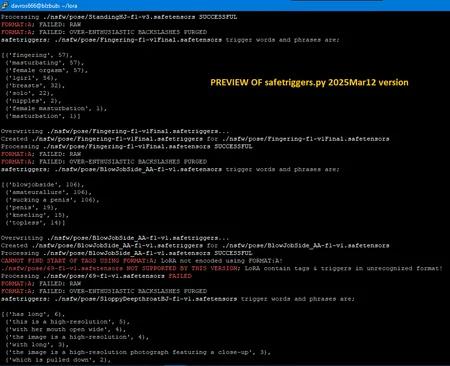The height and width of the screenshot is (366, 450).
Task: Select the ('with long', 3) tag entry
Action: [x=37, y=345]
